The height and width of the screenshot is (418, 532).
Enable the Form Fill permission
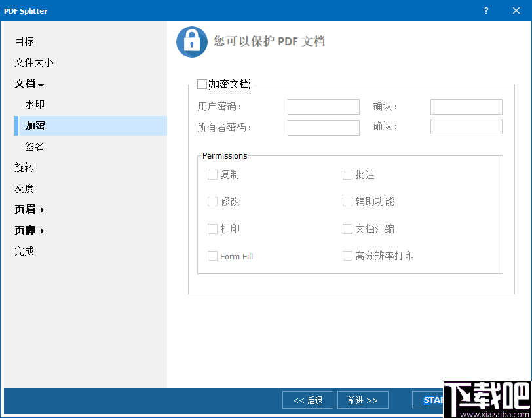tap(213, 256)
